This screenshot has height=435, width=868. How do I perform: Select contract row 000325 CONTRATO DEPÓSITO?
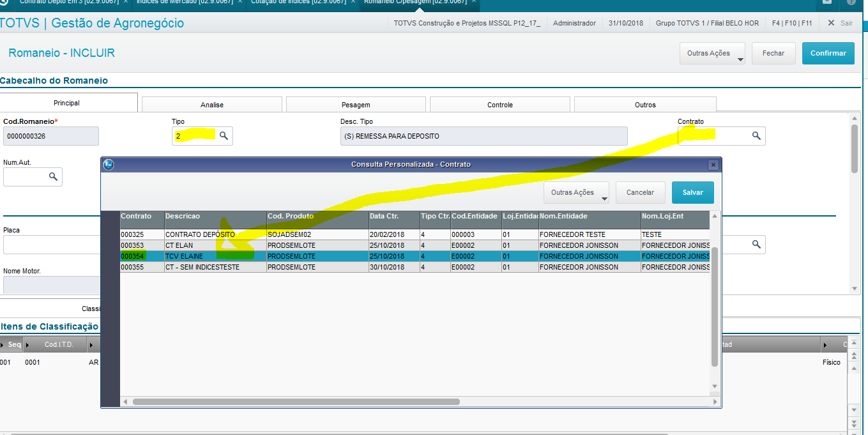point(415,234)
